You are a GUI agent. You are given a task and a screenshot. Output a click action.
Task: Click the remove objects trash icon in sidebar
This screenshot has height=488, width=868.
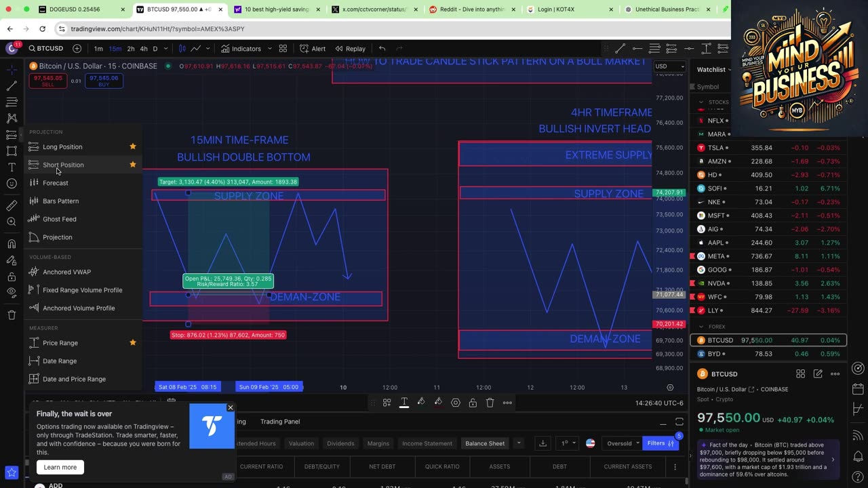click(x=12, y=315)
